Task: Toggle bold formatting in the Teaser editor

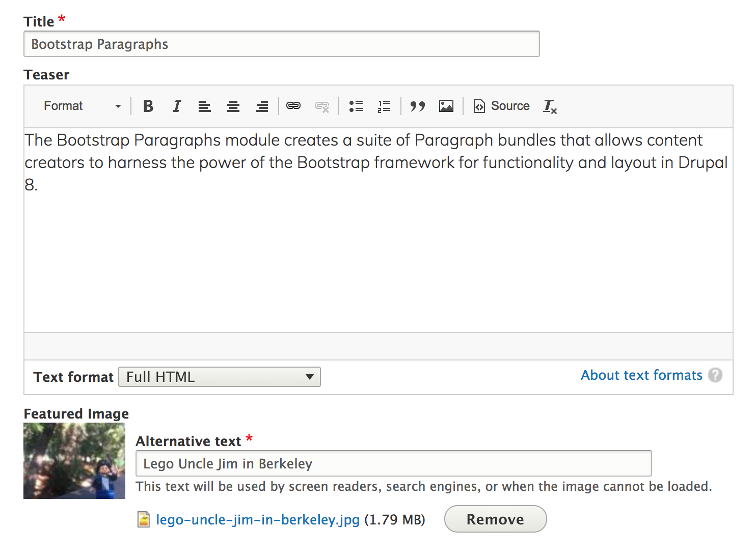Action: (x=148, y=106)
